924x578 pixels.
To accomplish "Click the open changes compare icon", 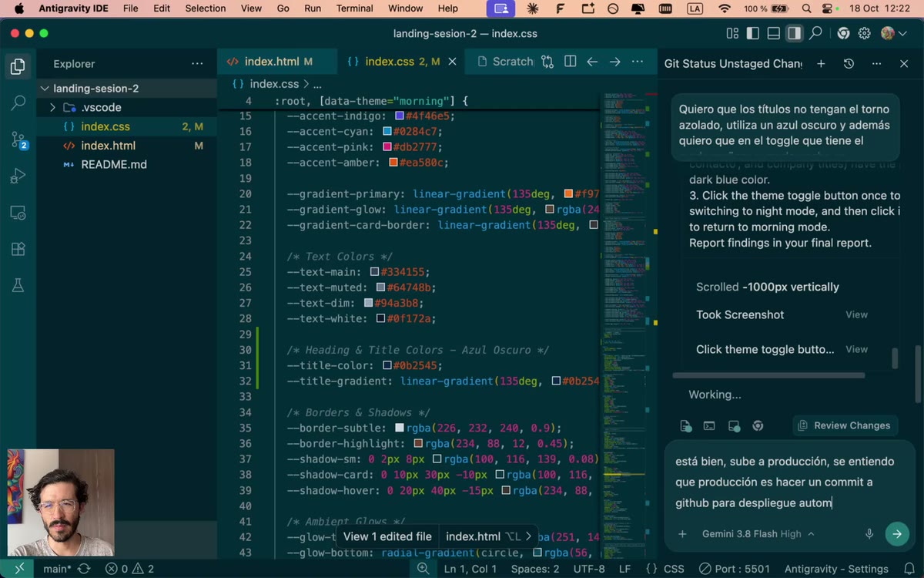I will [x=547, y=62].
